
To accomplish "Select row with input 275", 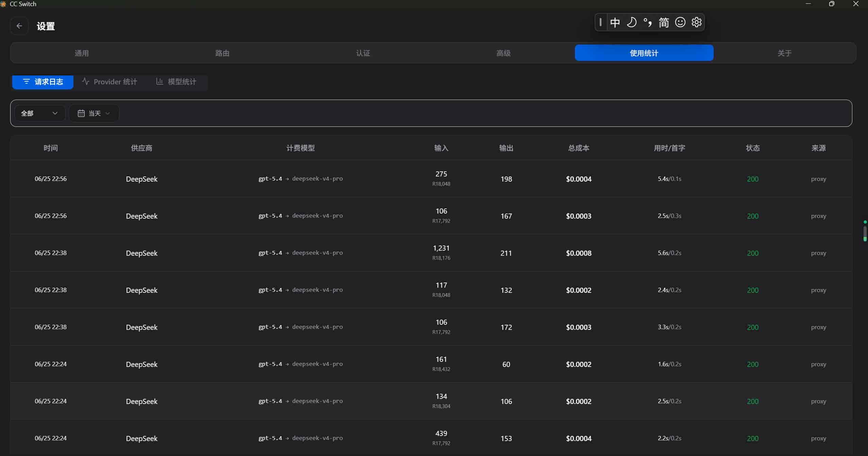I will 431,179.
